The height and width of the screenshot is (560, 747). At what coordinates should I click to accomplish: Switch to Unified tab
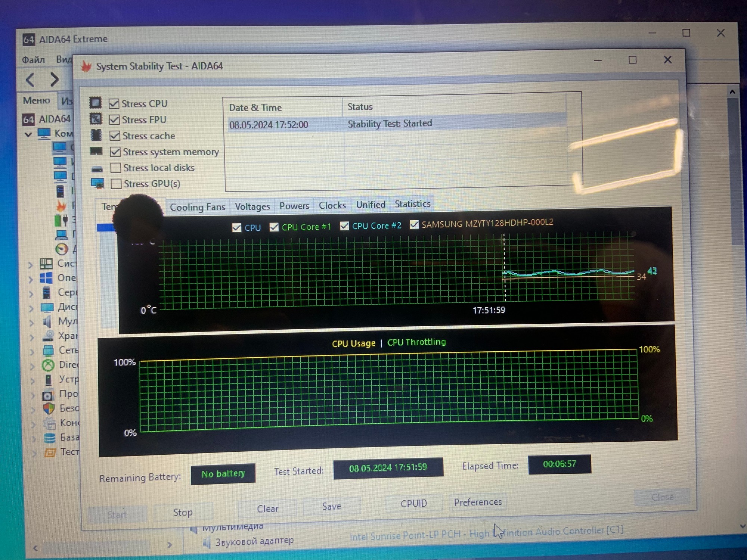pyautogui.click(x=371, y=204)
